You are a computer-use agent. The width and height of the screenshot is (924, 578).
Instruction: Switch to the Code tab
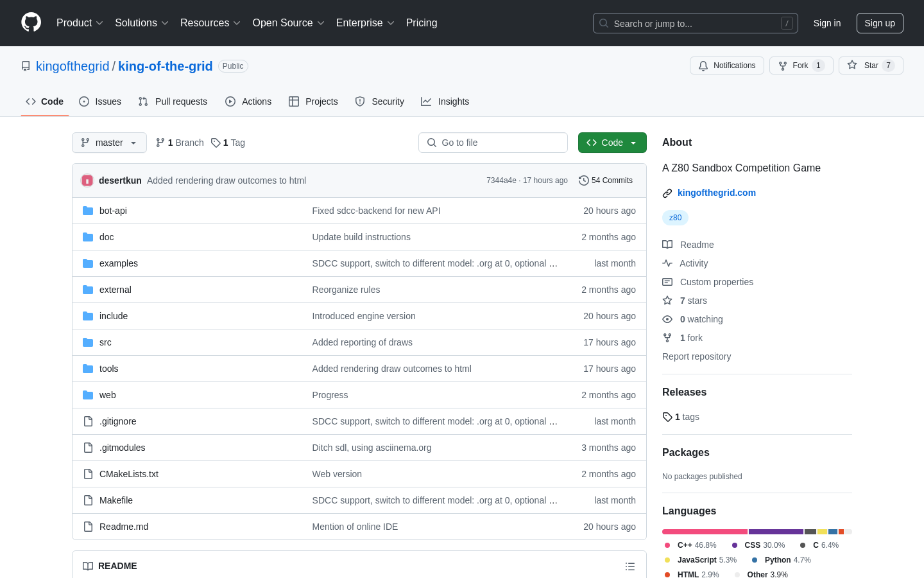45,101
